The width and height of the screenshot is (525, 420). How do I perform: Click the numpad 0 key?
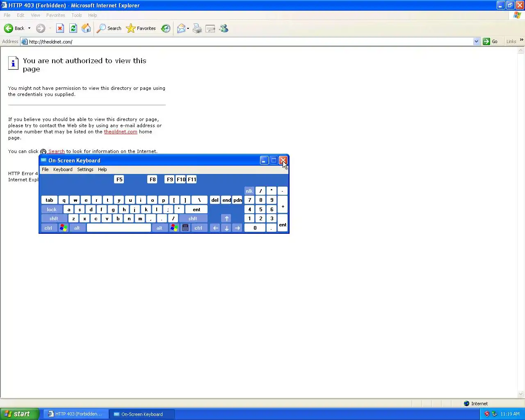click(255, 228)
